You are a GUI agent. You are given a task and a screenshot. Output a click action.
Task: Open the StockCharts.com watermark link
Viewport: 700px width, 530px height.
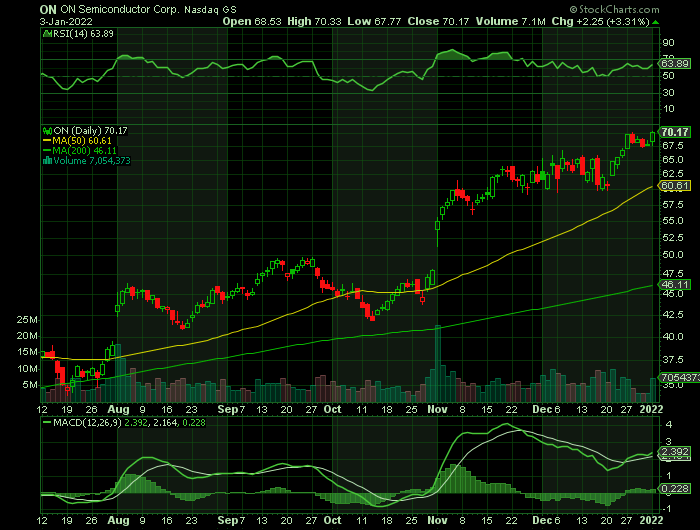[647, 8]
